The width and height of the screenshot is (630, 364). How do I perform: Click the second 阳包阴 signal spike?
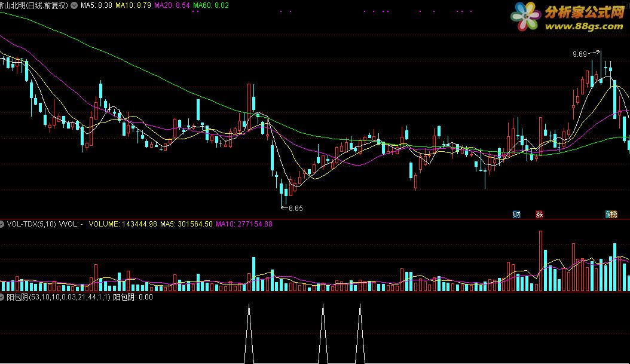click(323, 334)
